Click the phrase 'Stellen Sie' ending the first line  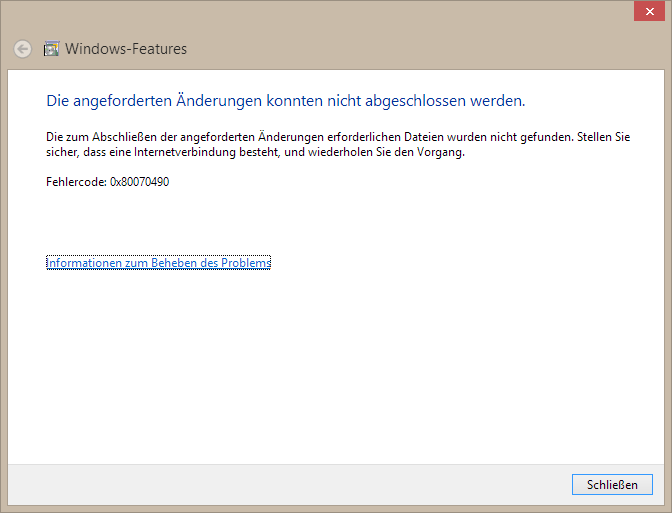pos(603,137)
